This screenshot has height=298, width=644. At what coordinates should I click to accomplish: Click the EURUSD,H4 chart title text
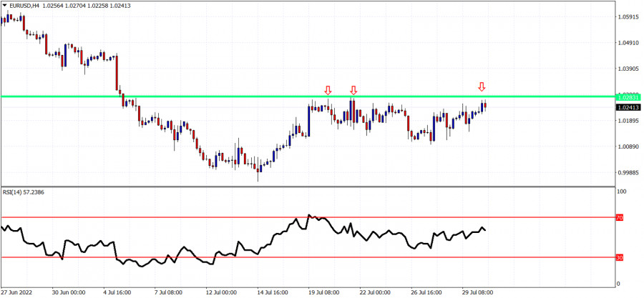26,6
